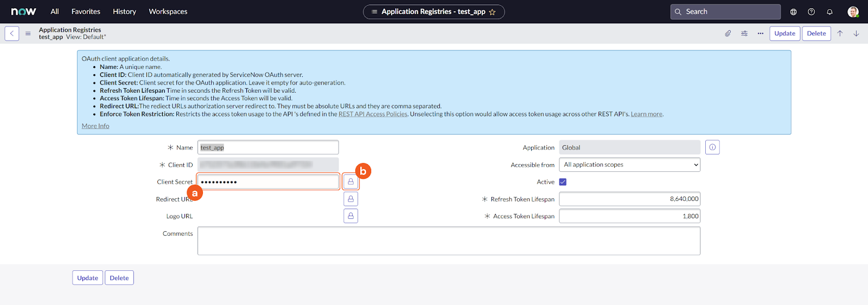The width and height of the screenshot is (868, 305).
Task: Open the Workspaces menu
Action: click(x=168, y=11)
